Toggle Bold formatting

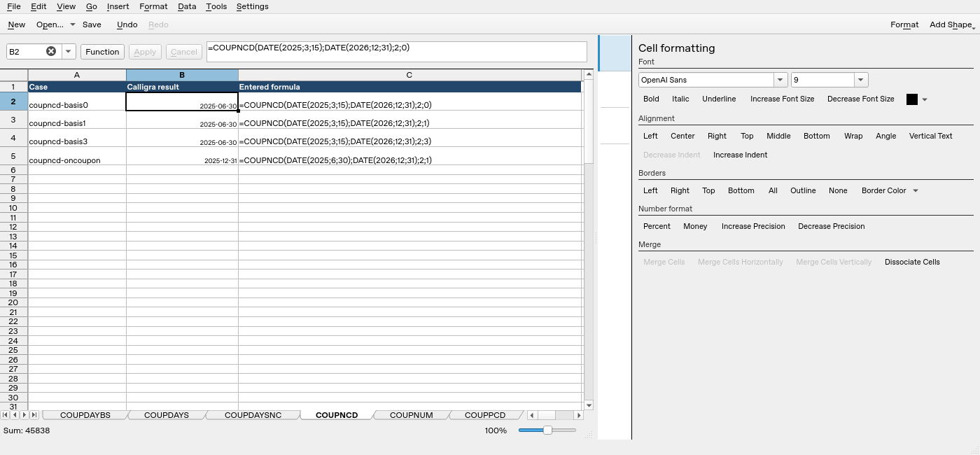click(651, 99)
